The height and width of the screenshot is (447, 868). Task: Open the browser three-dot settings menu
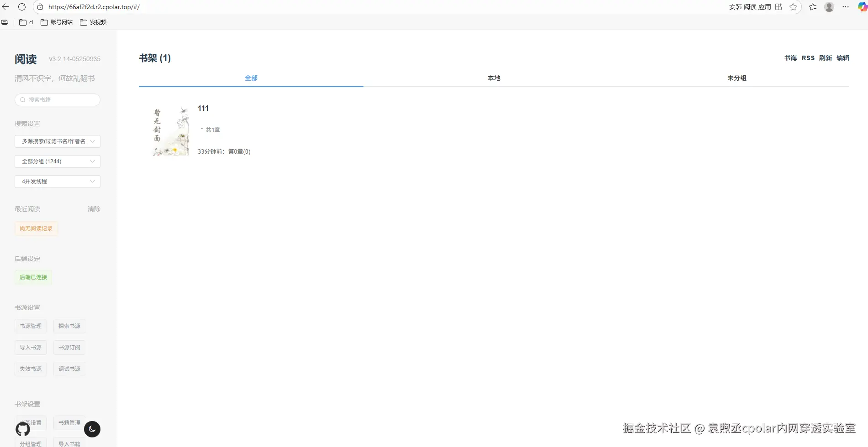846,7
